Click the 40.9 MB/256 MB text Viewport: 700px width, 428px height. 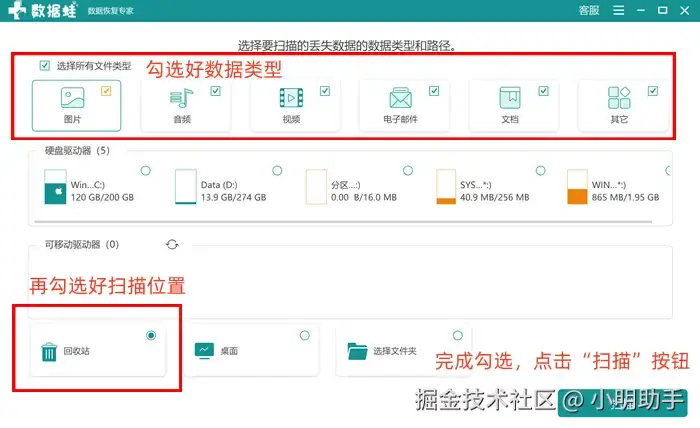[495, 197]
